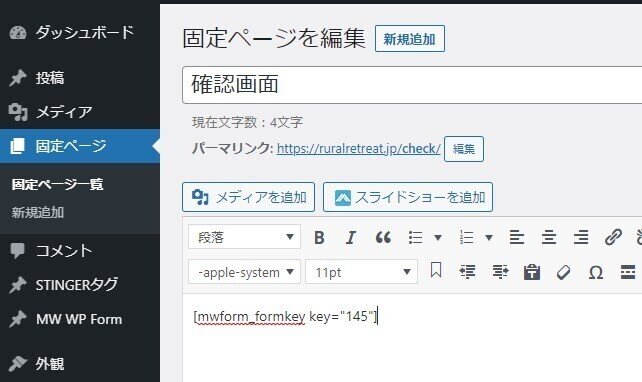Click the character count text 現在文字数：4文字
The image size is (642, 382).
(x=247, y=122)
